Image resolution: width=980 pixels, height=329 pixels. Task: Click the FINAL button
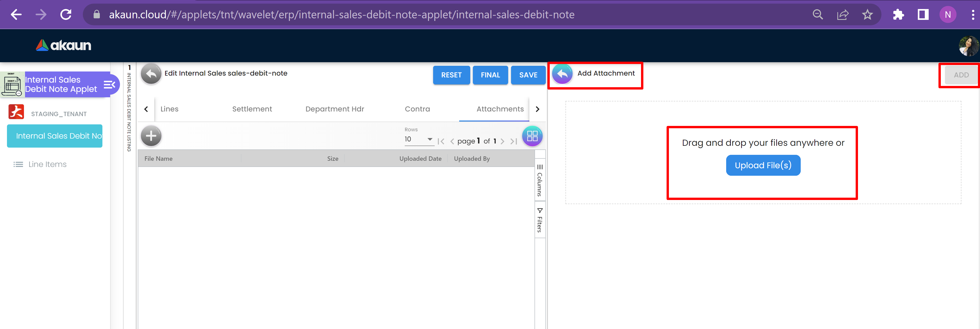coord(490,75)
